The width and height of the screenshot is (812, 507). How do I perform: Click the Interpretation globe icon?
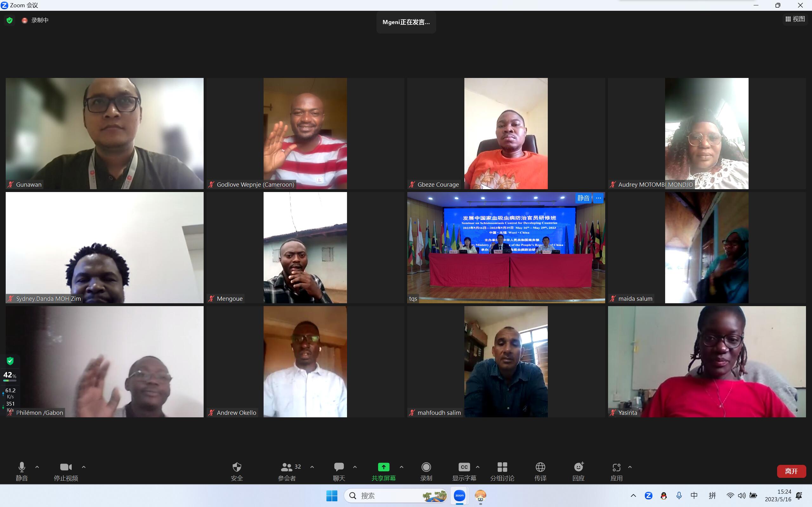540,467
